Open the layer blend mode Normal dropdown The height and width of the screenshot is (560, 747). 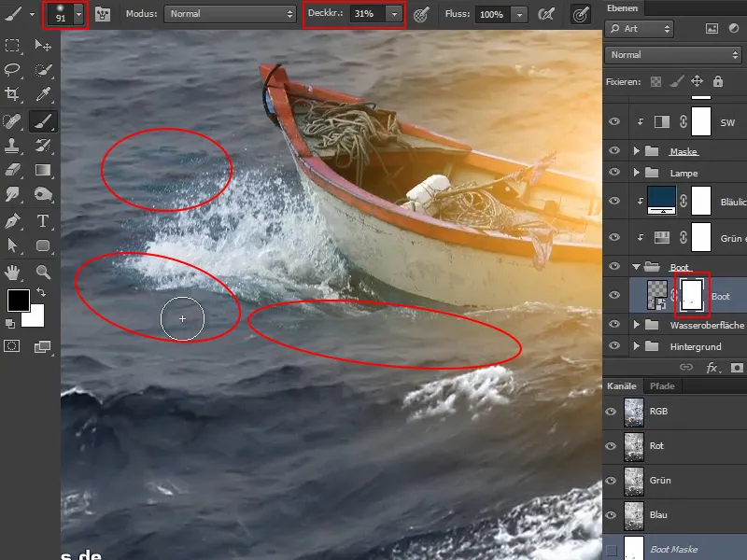(672, 55)
